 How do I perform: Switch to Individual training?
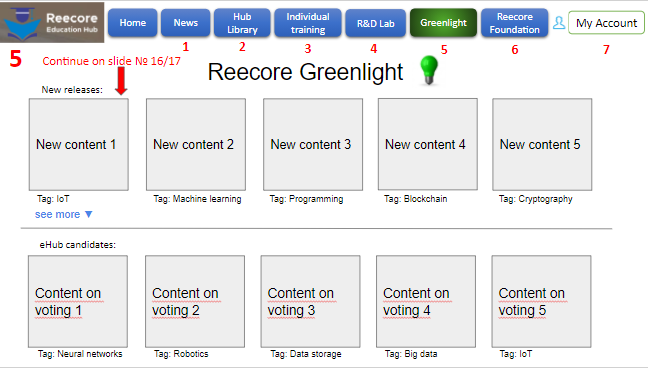coord(308,23)
